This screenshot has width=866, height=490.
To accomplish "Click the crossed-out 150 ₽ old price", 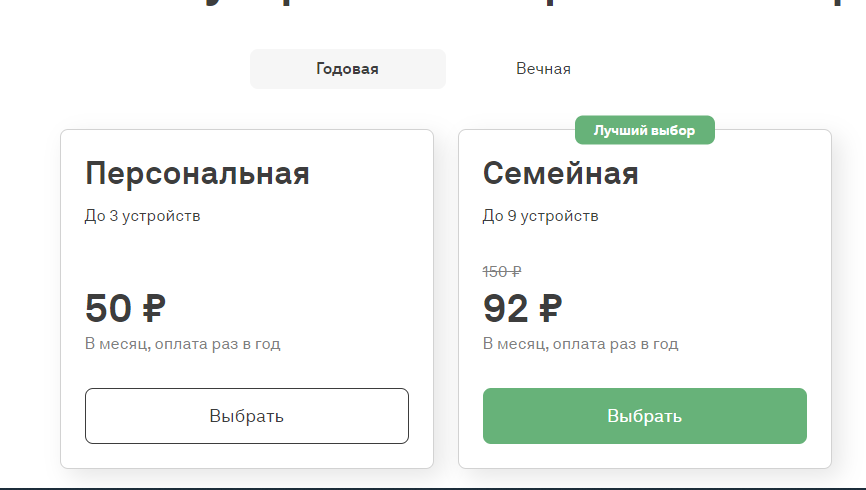I will coord(501,271).
